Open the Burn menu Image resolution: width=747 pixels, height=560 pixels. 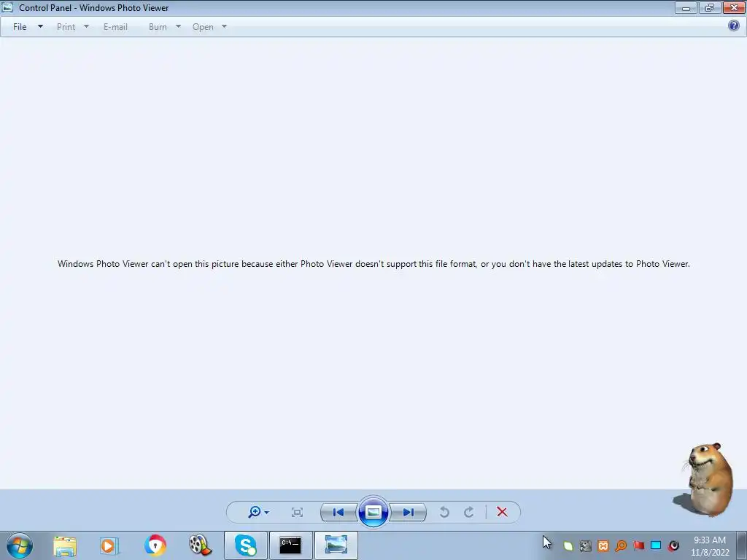click(158, 27)
